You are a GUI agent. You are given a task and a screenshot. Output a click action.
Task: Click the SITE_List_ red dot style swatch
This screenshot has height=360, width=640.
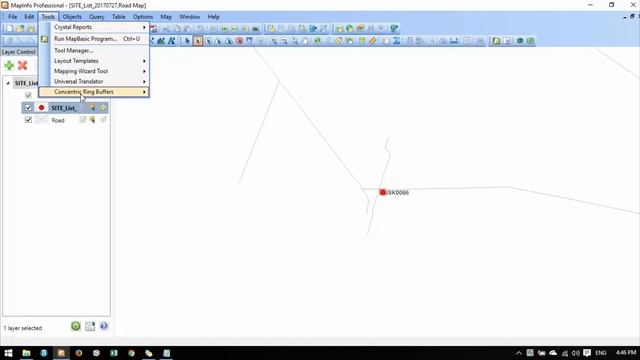41,108
